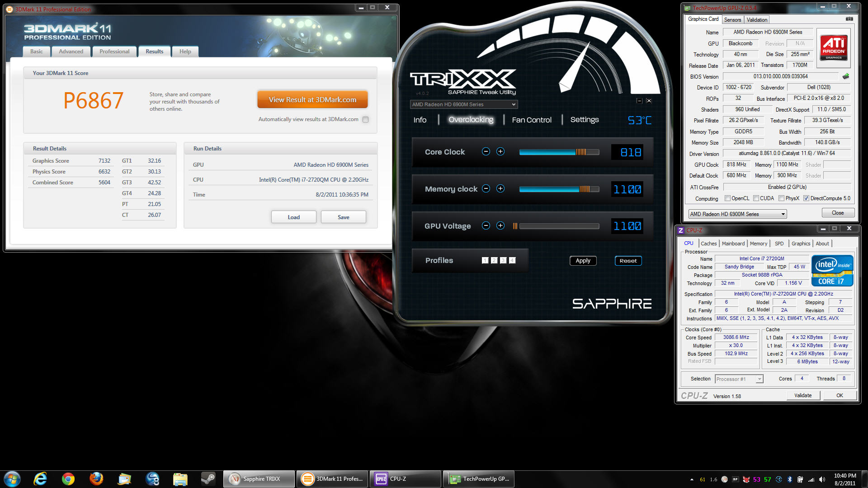Viewport: 868px width, 488px height.
Task: Open the Help tab in 3DMark
Action: [185, 52]
